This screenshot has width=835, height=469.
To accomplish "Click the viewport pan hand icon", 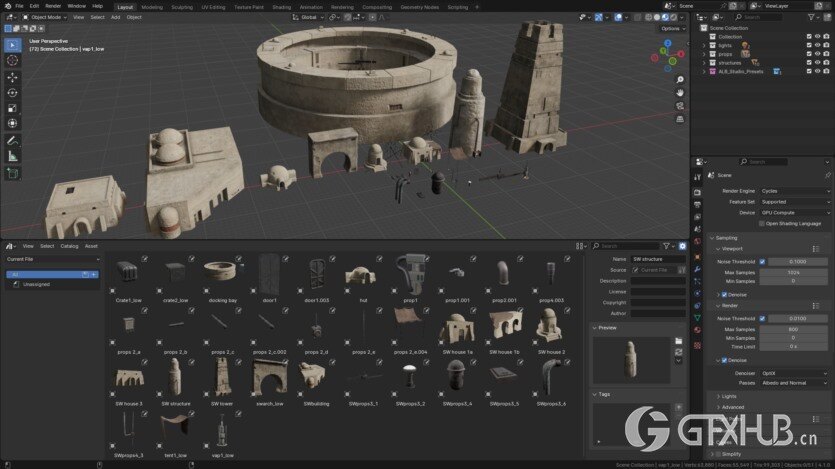I will coord(680,93).
